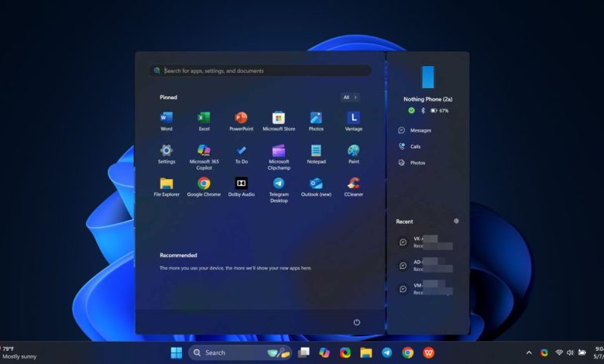Screen dimensions: 604x364
Task: Open WPS Office on the taskbar
Action: (x=428, y=352)
